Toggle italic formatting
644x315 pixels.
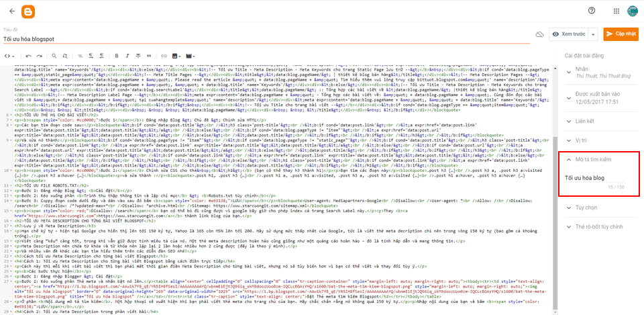(127, 56)
